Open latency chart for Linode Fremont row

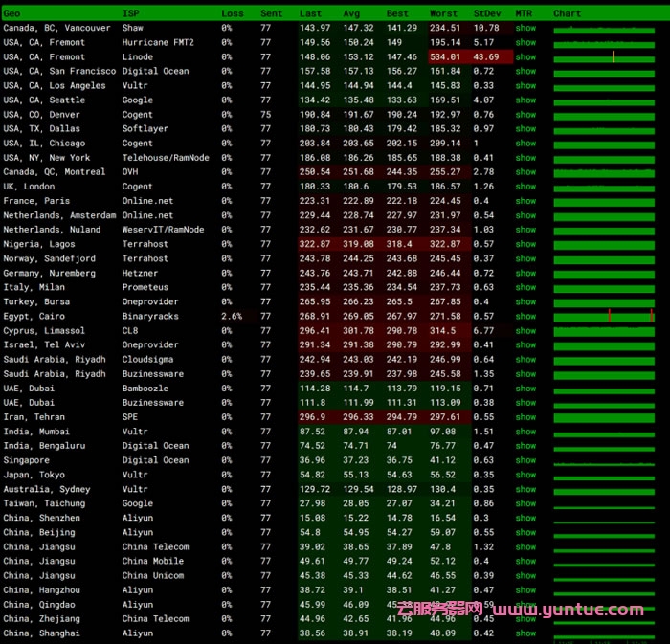[603, 56]
